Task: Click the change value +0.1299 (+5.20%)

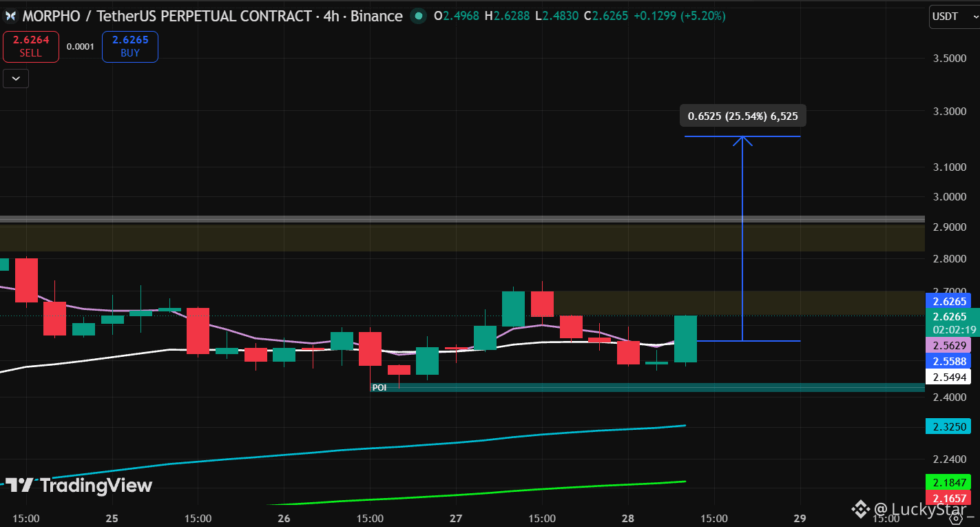Action: [x=680, y=16]
